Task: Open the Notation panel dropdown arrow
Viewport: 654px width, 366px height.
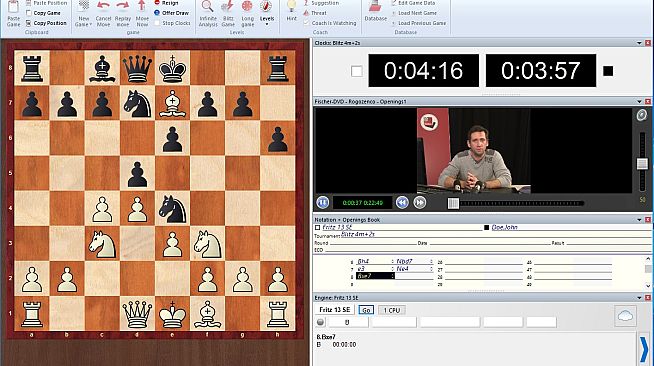Action: tap(639, 220)
